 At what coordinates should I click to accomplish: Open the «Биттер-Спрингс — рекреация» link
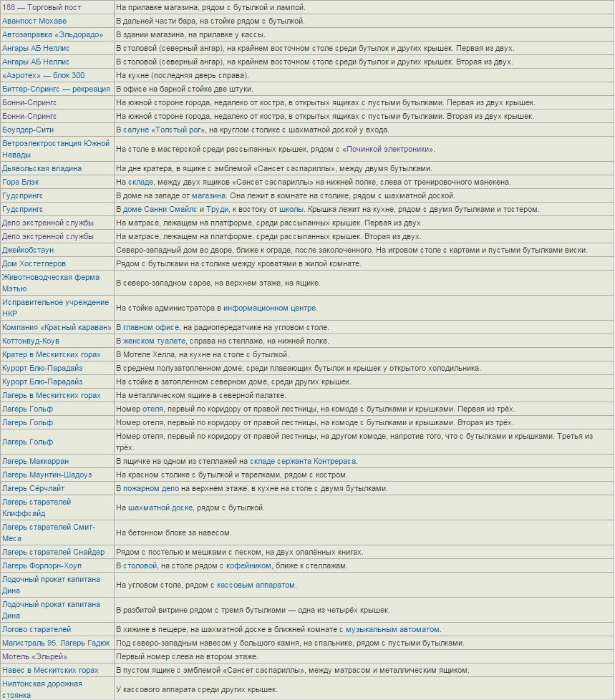pyautogui.click(x=56, y=89)
